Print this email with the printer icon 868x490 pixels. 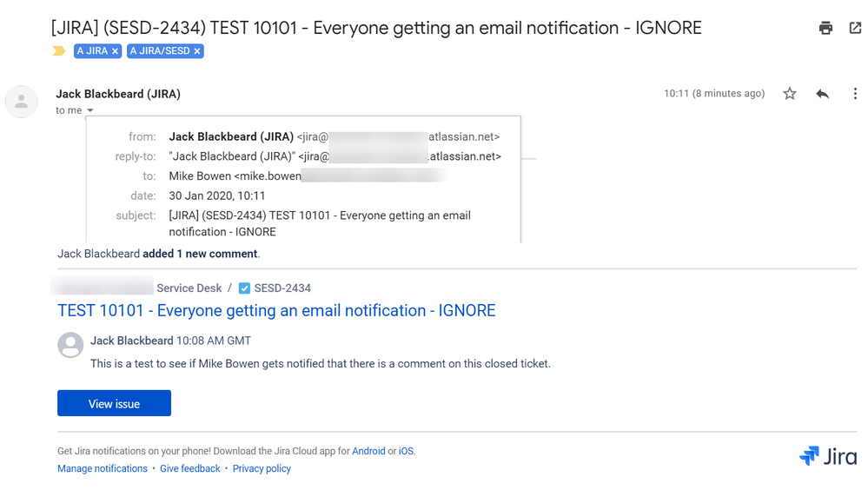coord(825,28)
